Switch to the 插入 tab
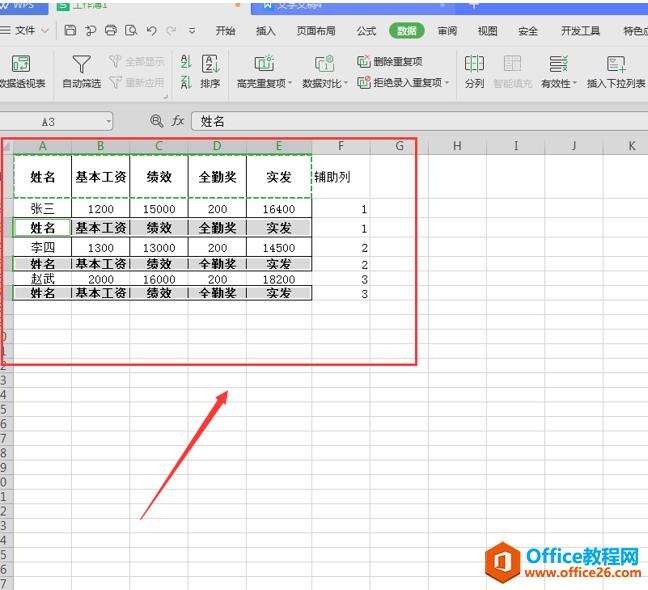Viewport: 648px width, 590px height. click(265, 31)
